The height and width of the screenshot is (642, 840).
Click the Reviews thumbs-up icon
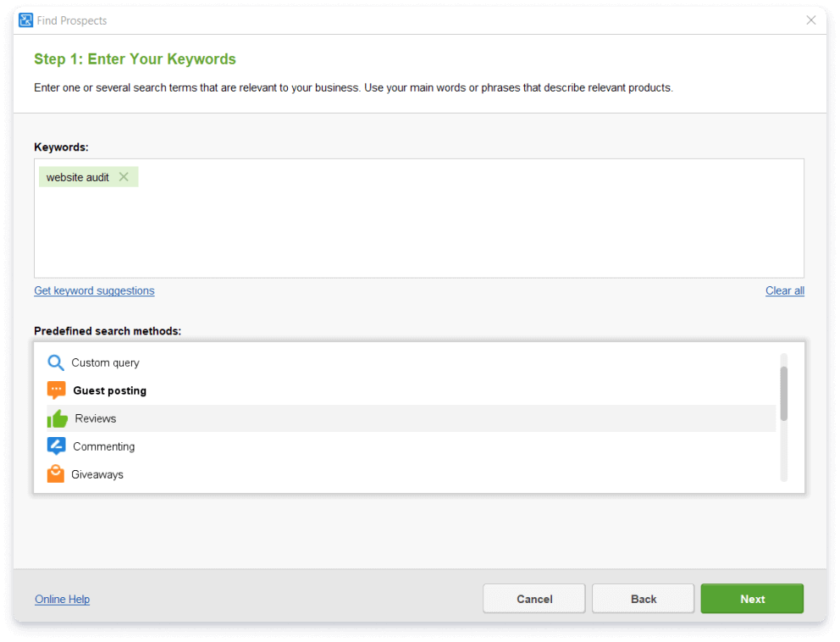57,418
